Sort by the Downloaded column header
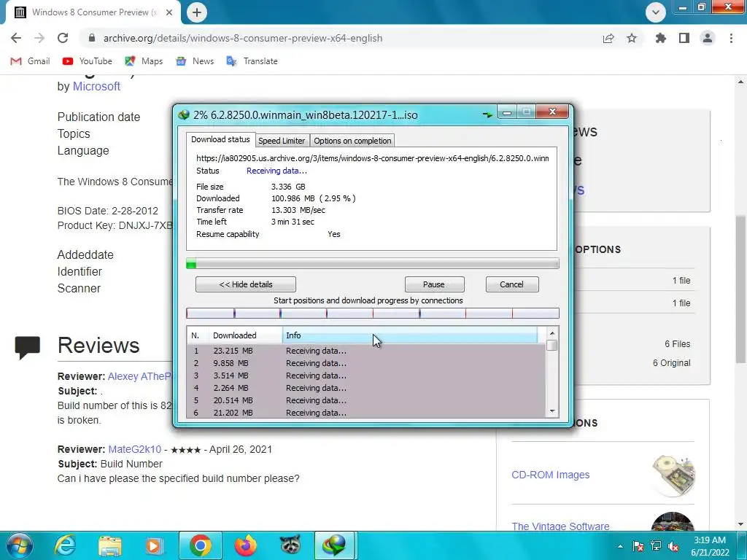This screenshot has width=747, height=560. 246,335
